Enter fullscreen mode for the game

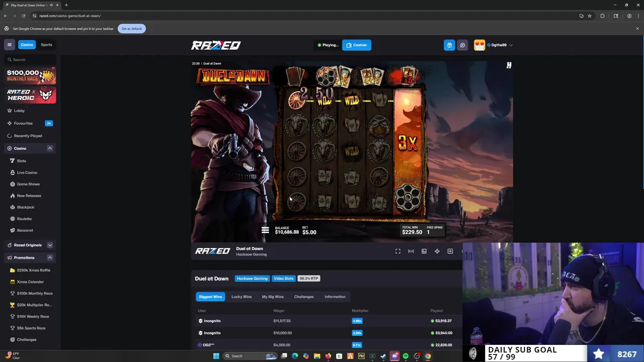pos(397,251)
